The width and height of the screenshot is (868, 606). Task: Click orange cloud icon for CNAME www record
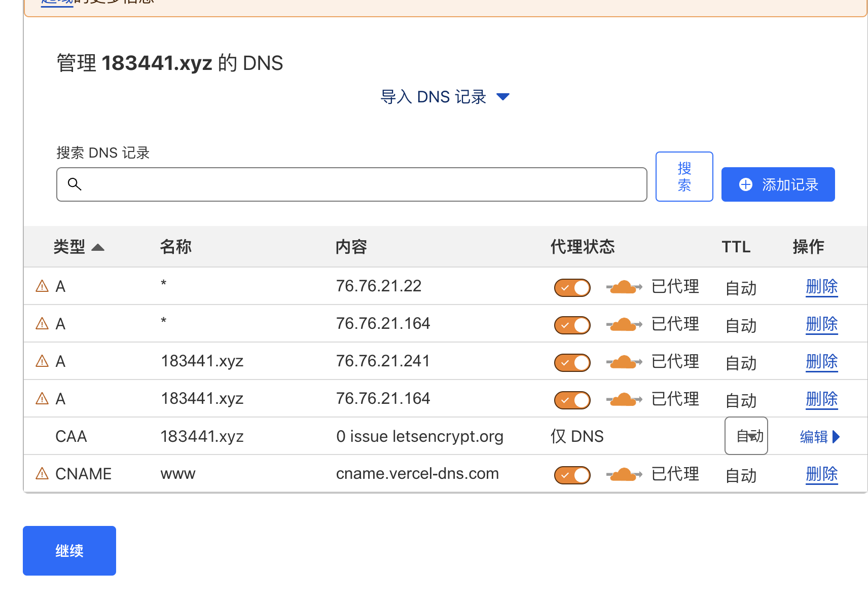point(624,475)
